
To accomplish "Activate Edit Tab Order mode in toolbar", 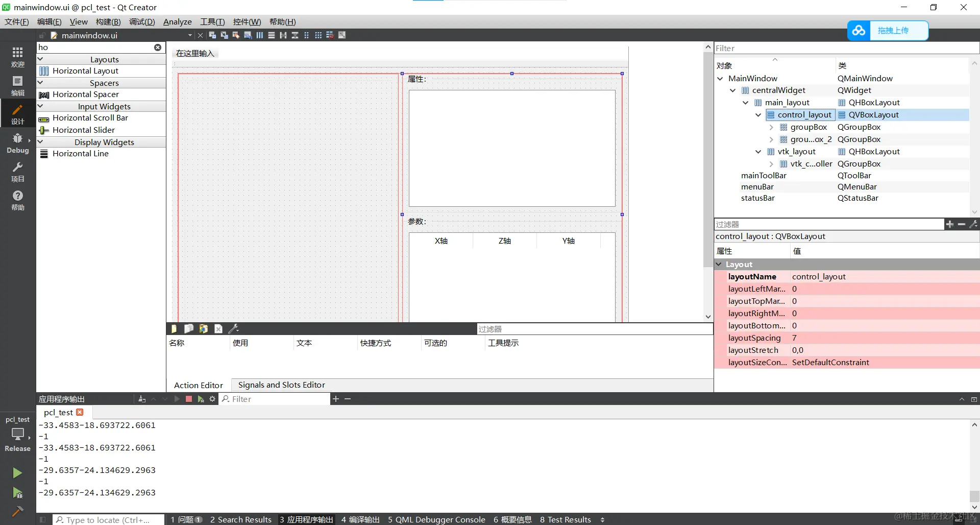I will pos(248,35).
